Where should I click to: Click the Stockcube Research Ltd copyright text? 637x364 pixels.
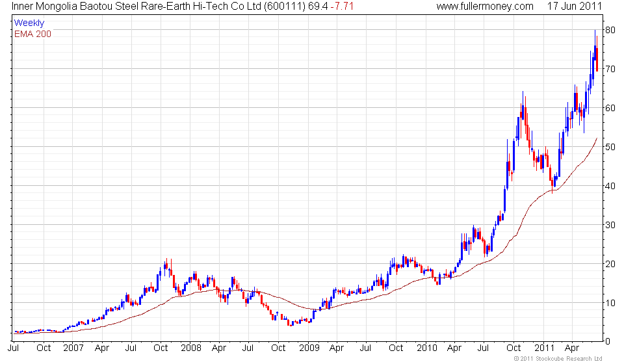(558, 358)
